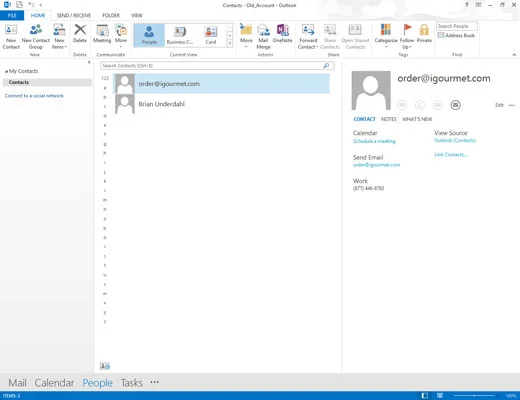Open the Forward Contact dropdown
The image size is (520, 400).
[308, 37]
